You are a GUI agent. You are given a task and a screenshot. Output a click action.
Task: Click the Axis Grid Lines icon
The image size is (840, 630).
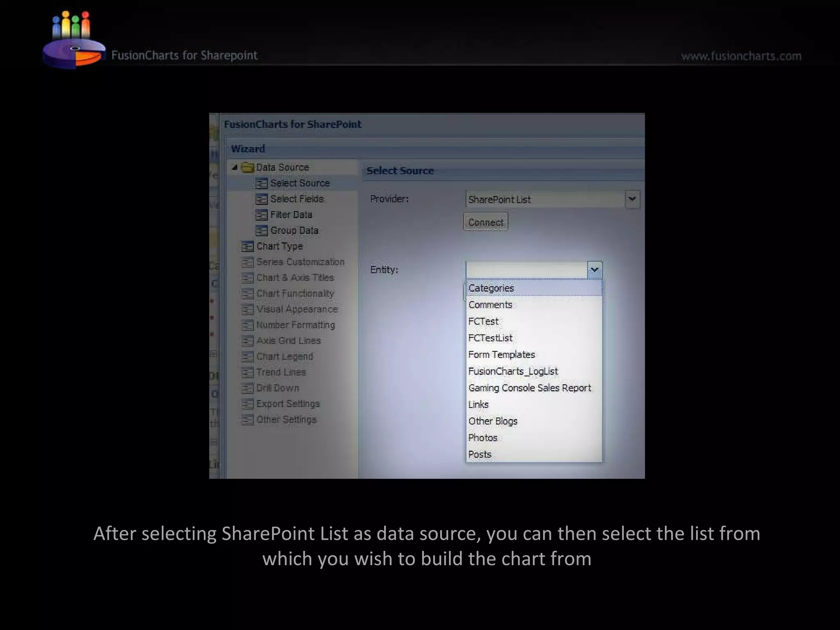click(247, 341)
